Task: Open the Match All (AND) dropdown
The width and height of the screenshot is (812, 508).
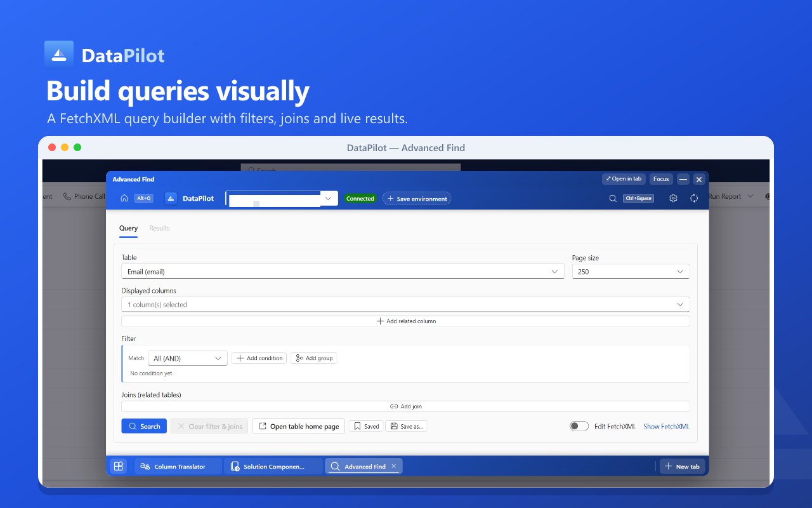Action: coord(188,358)
